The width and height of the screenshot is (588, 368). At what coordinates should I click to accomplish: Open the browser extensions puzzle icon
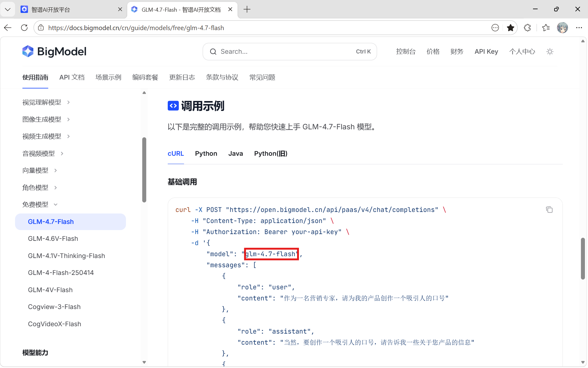pos(527,28)
